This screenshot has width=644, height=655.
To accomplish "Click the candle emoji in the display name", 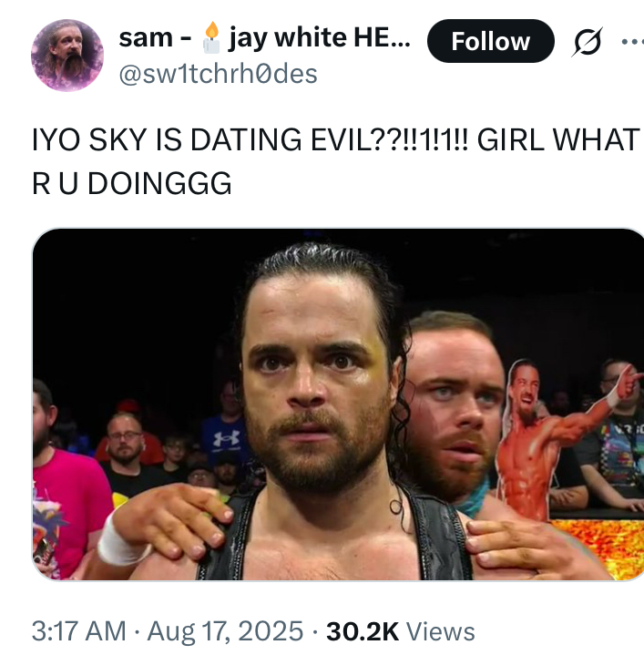I will [x=211, y=37].
